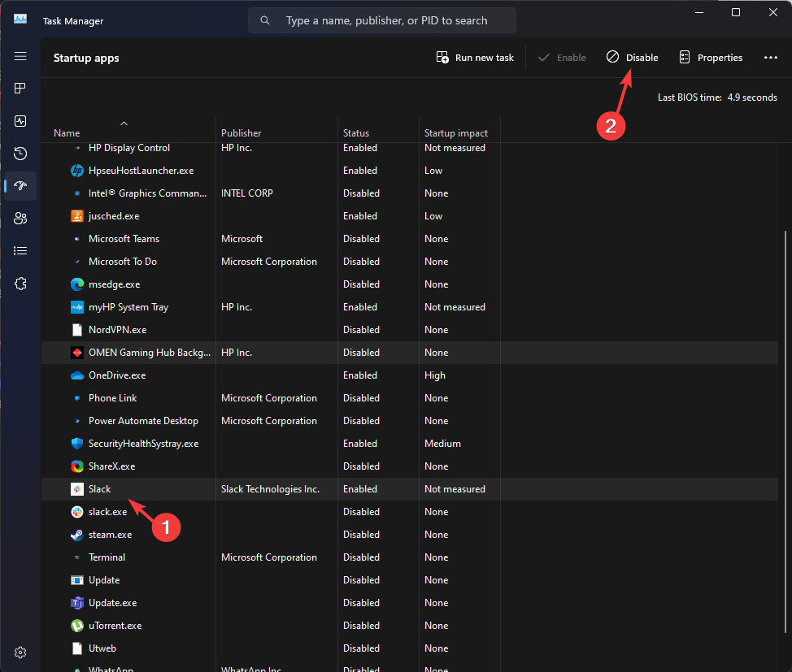Expand the navigation pane with hamburger menu
The width and height of the screenshot is (792, 672).
pyautogui.click(x=20, y=56)
